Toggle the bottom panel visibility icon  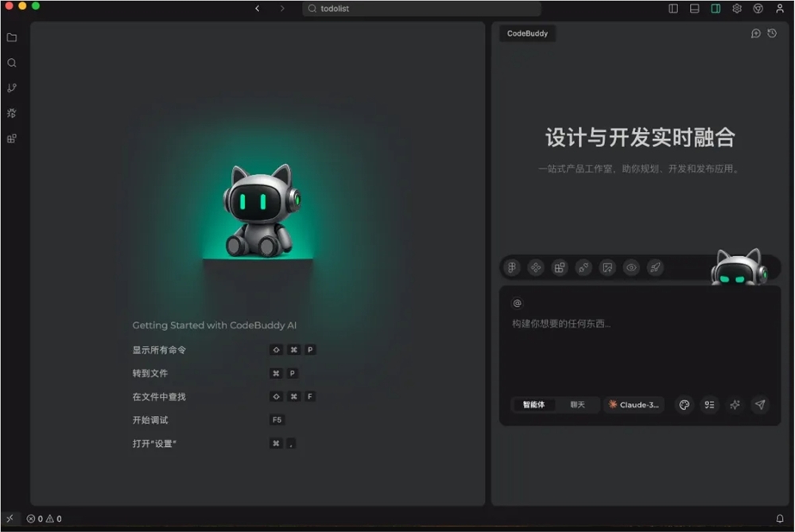click(693, 8)
